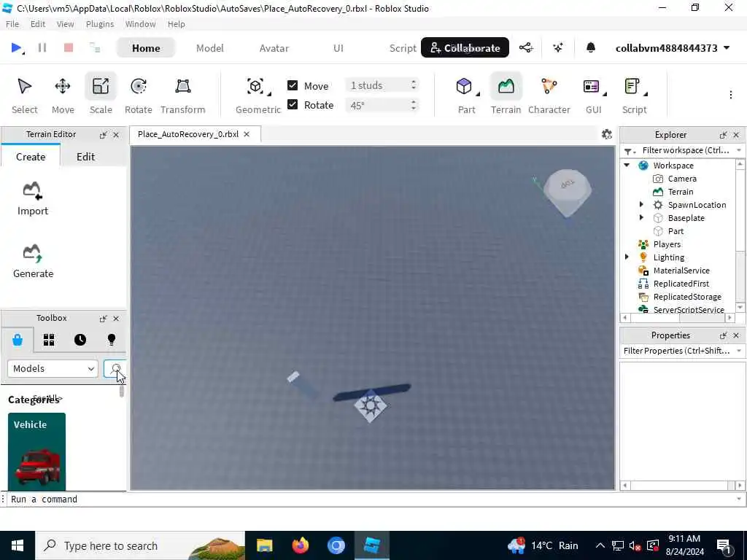Viewport: 747px width, 560px height.
Task: Insert a new Part
Action: click(466, 96)
